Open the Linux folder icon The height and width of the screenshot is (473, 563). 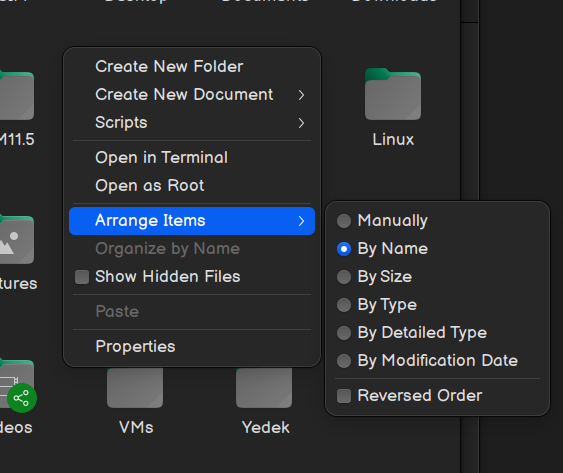393,94
